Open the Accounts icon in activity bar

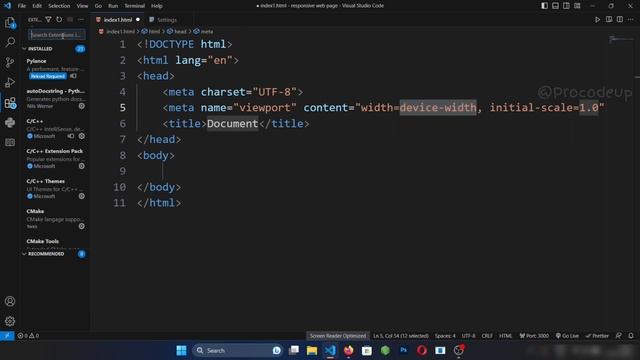[10, 301]
